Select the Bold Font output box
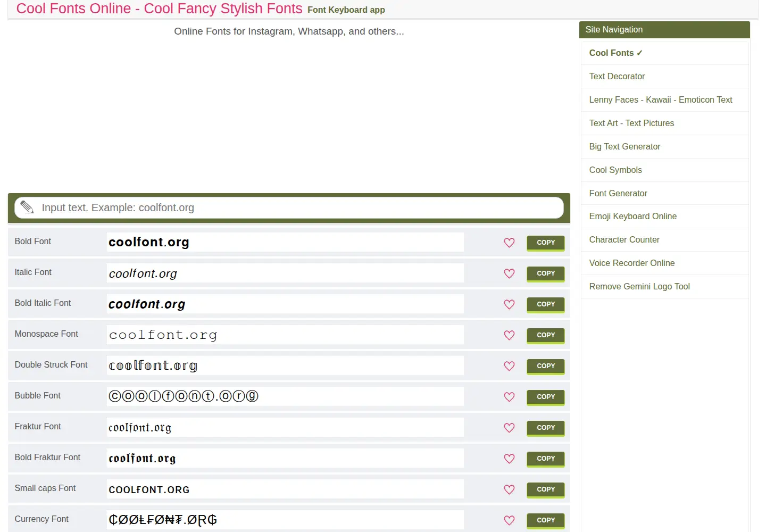The image size is (766, 532). [x=285, y=242]
